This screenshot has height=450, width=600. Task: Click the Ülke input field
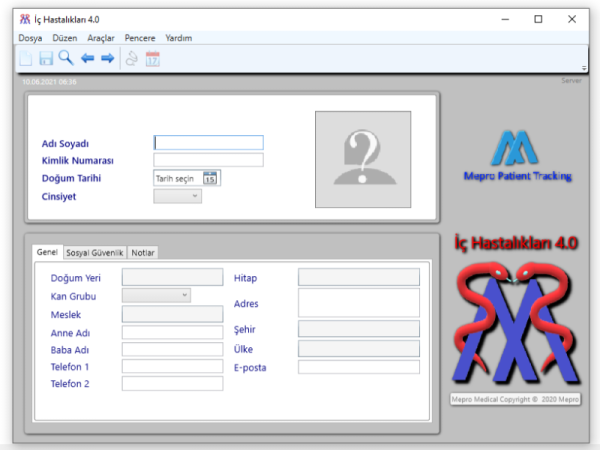click(x=359, y=349)
